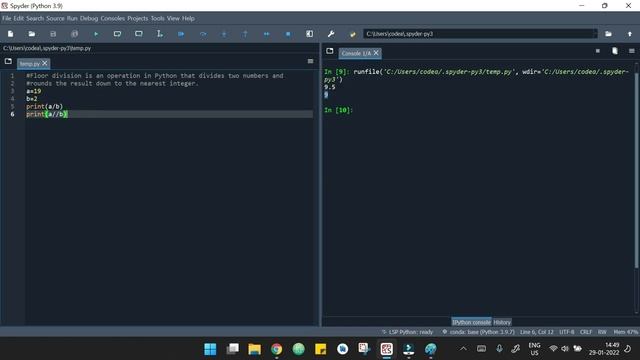Open the View menu
The width and height of the screenshot is (640, 360).
173,18
